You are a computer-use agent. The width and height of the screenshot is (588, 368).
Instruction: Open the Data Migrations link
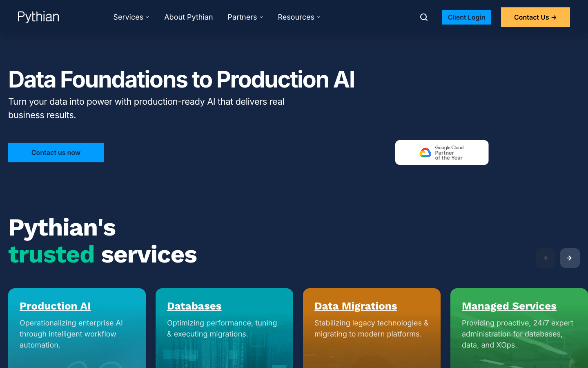(x=356, y=306)
